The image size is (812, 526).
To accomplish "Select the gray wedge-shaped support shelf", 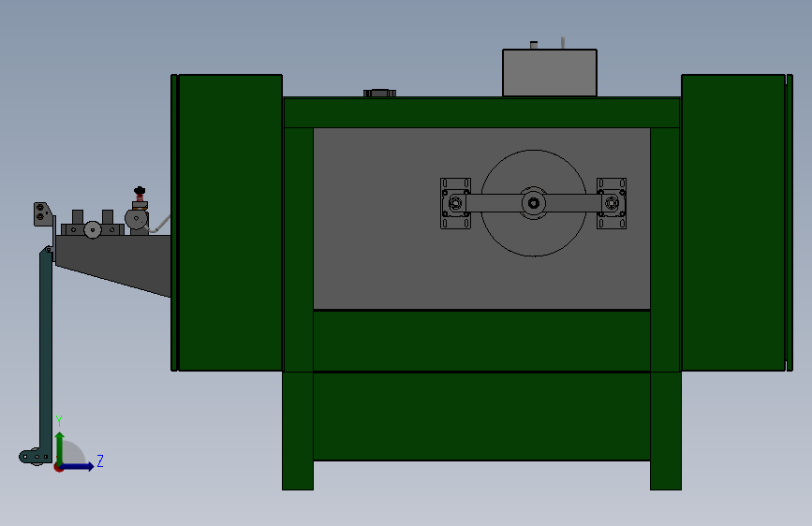I will tap(113, 264).
